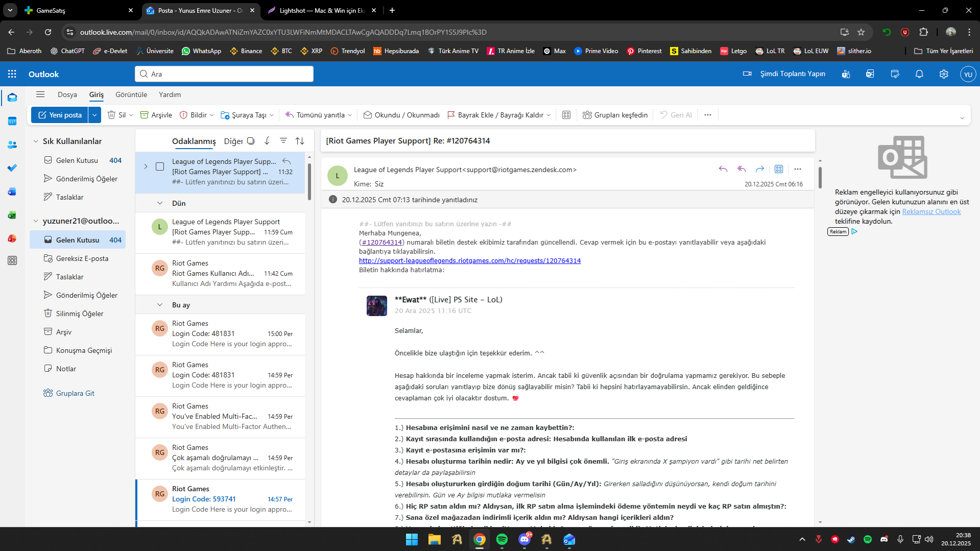
Task: Open the support-leagueoflegends.riotgames.com request link
Action: 470,260
